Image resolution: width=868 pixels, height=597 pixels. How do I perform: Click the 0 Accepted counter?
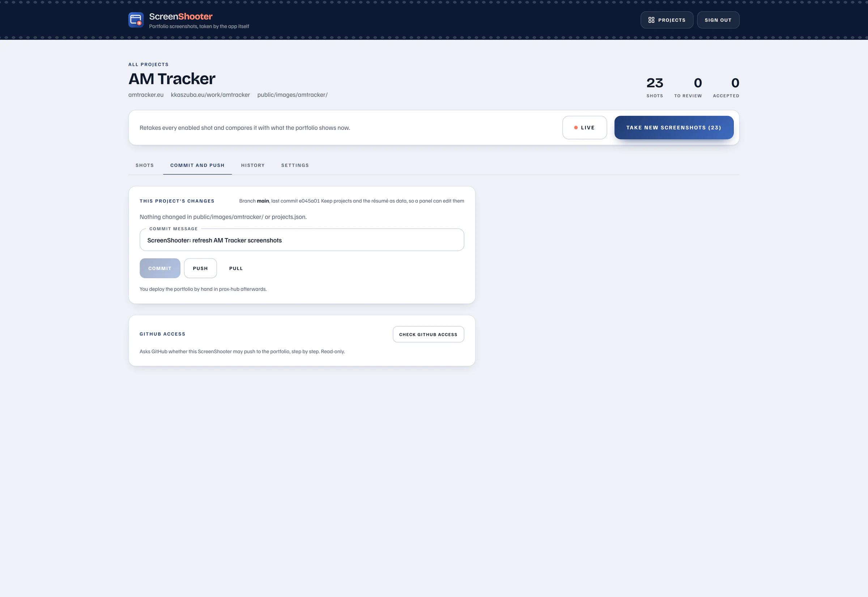726,87
